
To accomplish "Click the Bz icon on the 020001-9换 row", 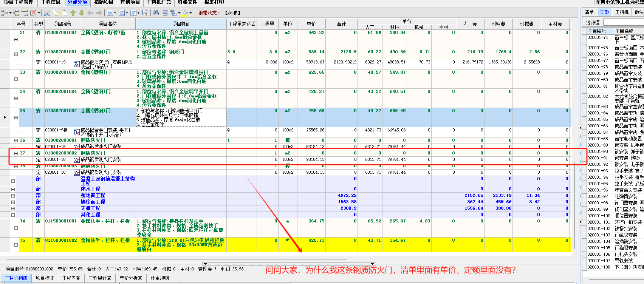I will [76, 132].
